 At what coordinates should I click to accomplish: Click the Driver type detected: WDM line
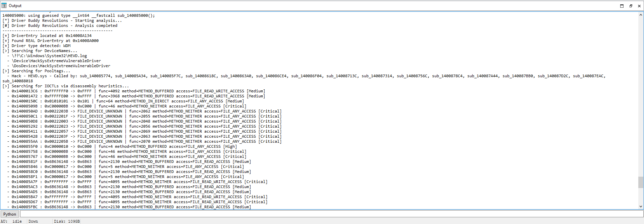[x=37, y=46]
